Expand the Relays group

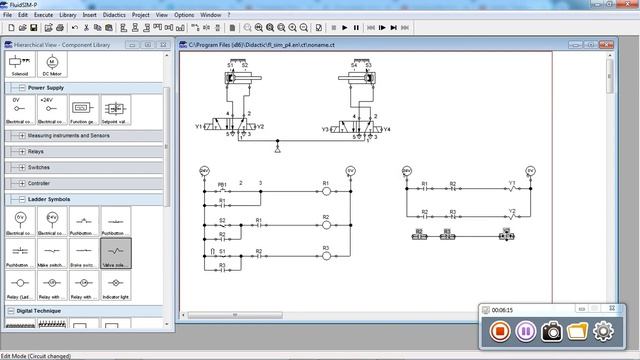click(x=22, y=151)
